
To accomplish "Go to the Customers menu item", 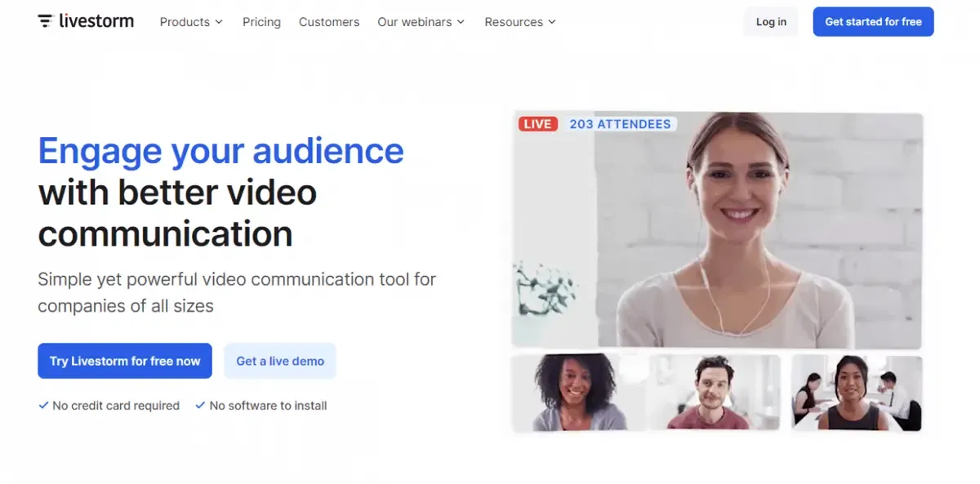I will tap(329, 22).
